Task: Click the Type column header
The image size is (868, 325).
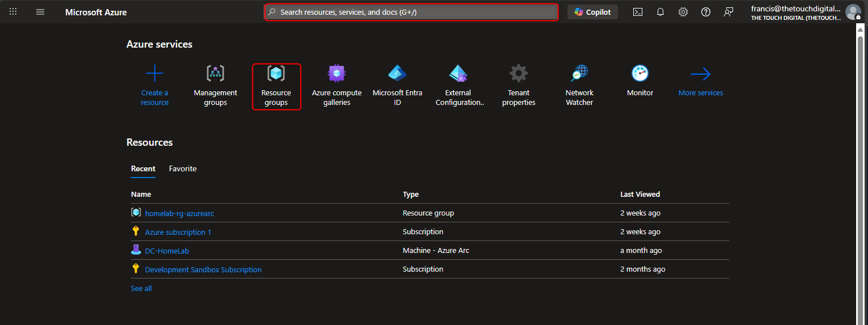Action: click(410, 194)
